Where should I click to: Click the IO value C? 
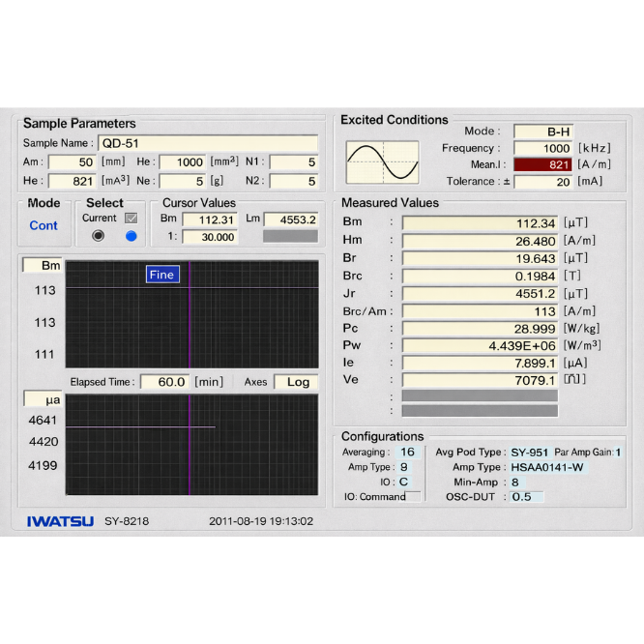click(404, 482)
